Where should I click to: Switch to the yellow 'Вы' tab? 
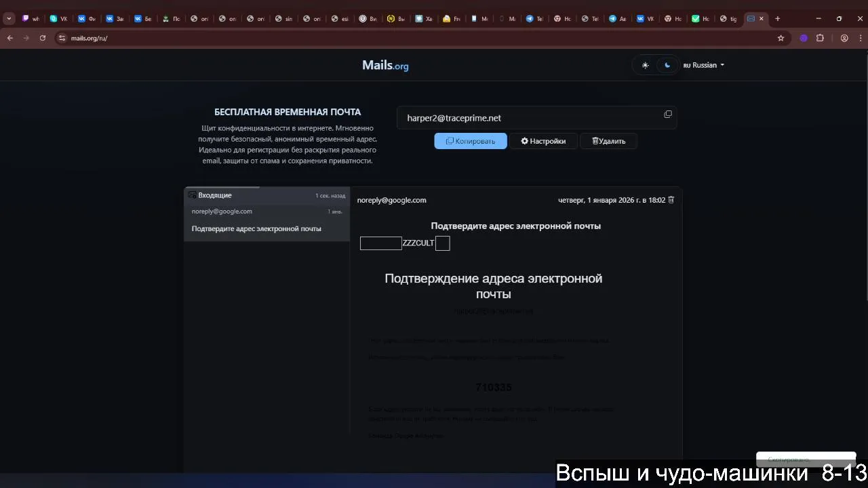click(x=396, y=18)
